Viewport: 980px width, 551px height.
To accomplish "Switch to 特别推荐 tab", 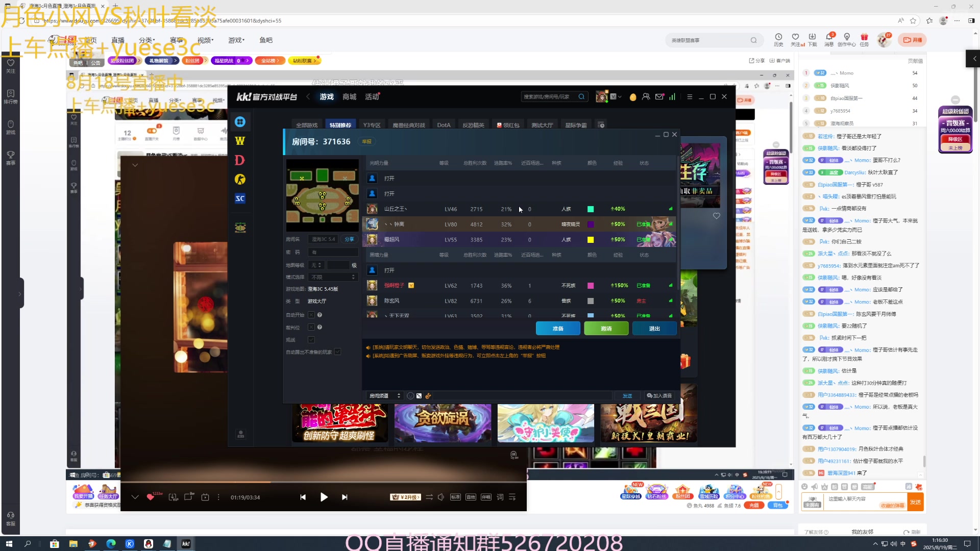I will 340,125.
